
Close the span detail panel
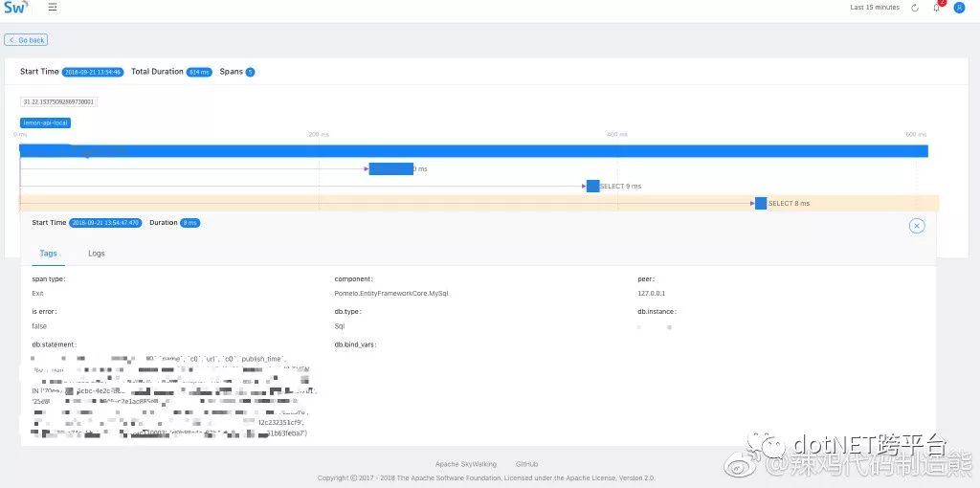coord(916,226)
